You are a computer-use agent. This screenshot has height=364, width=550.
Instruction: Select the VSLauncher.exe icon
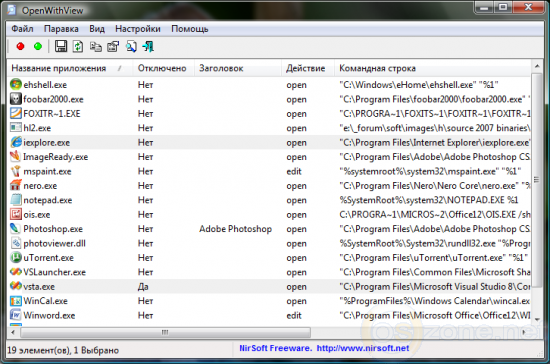coord(15,271)
